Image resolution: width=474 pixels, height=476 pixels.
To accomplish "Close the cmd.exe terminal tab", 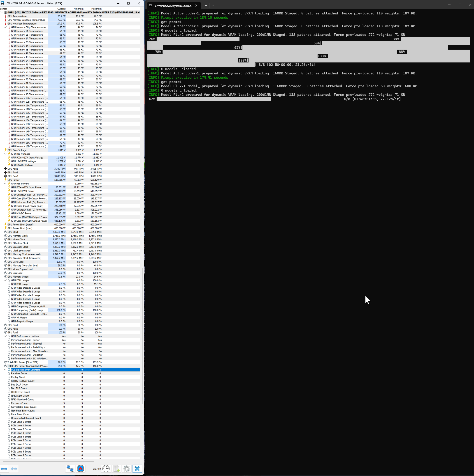I will tap(196, 5).
